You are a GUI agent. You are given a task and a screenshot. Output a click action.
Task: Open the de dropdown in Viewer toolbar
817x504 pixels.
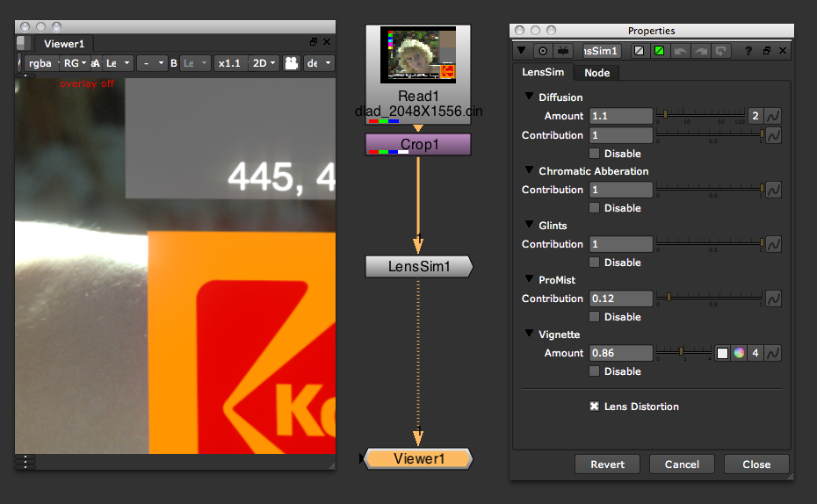tap(318, 63)
